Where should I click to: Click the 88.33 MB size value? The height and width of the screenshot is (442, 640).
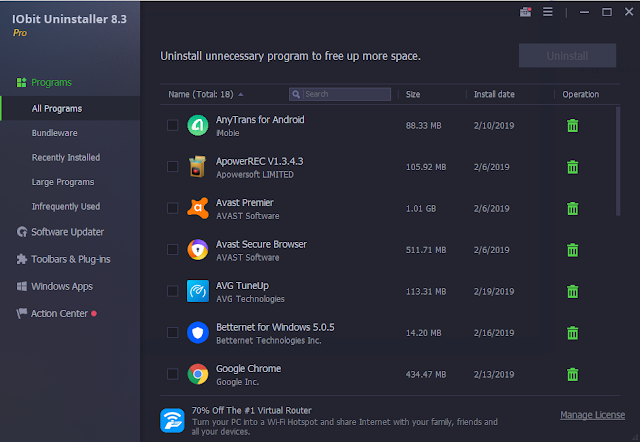pos(423,126)
